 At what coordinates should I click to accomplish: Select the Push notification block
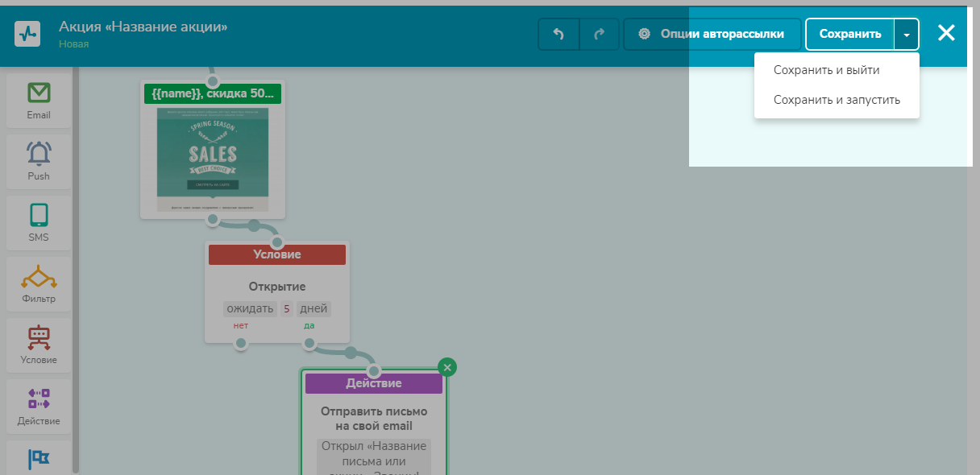[x=39, y=162]
